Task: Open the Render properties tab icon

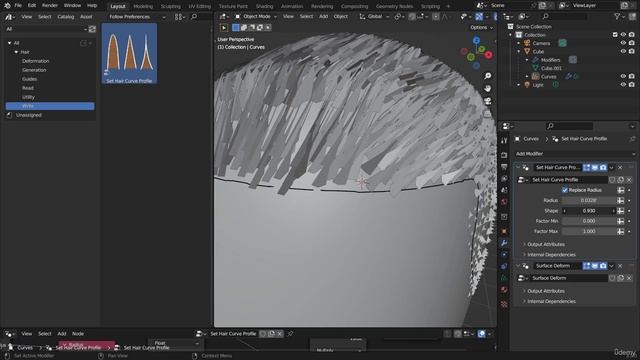Action: [504, 156]
